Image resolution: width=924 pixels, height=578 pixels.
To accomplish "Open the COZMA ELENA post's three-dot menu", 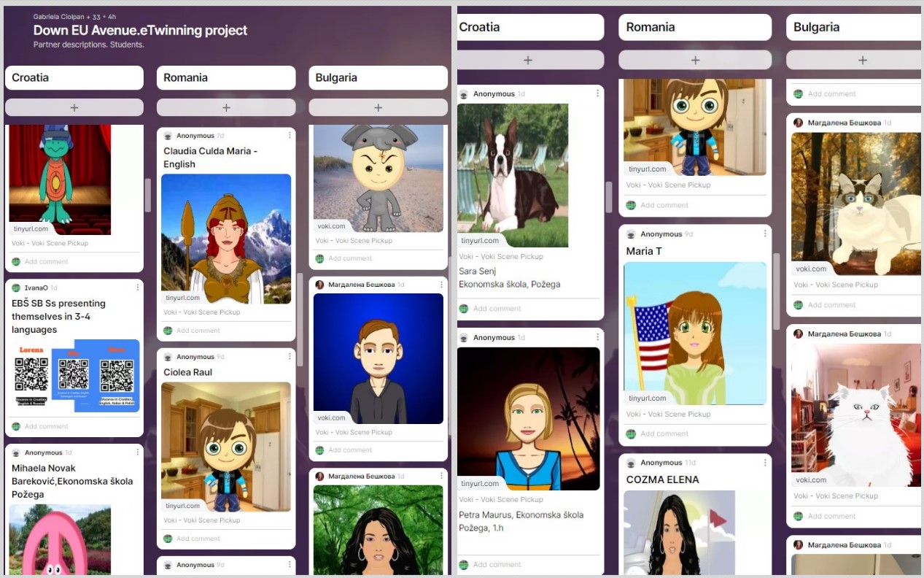I will pyautogui.click(x=765, y=463).
